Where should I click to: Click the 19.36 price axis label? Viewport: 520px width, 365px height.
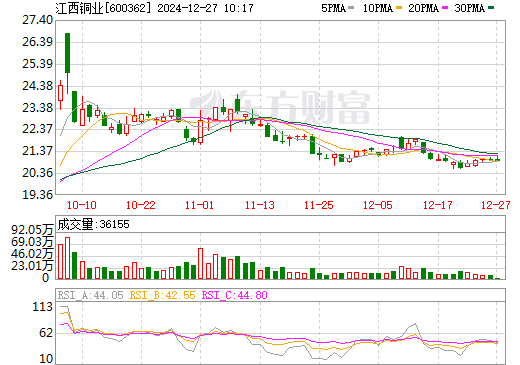[x=38, y=195]
